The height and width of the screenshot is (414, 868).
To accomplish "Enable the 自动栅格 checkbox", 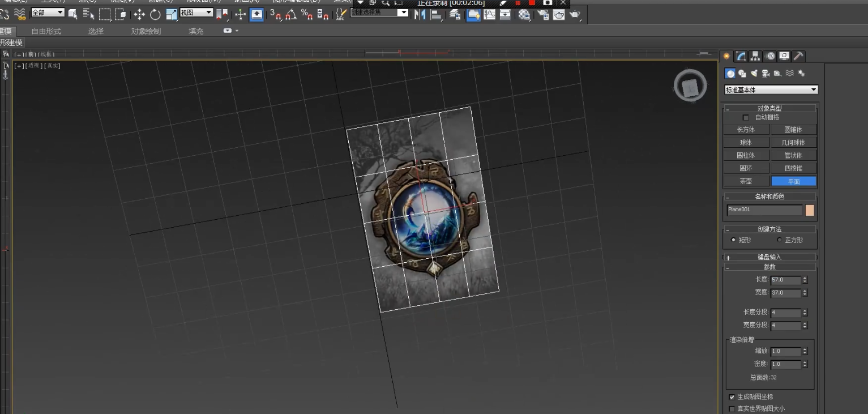I will click(x=746, y=118).
